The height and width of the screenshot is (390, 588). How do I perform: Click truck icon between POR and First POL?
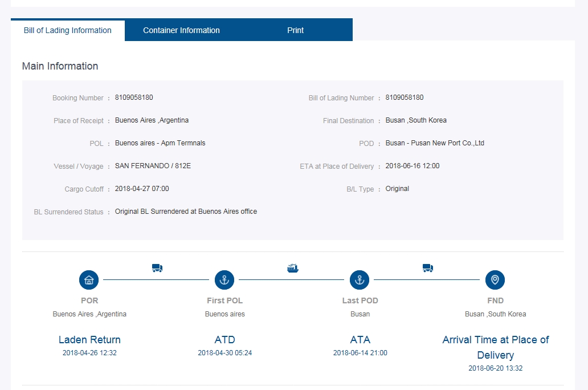(x=157, y=268)
